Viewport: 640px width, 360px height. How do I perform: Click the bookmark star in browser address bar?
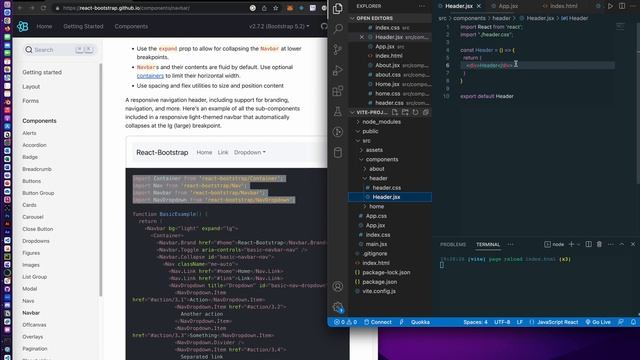276,8
